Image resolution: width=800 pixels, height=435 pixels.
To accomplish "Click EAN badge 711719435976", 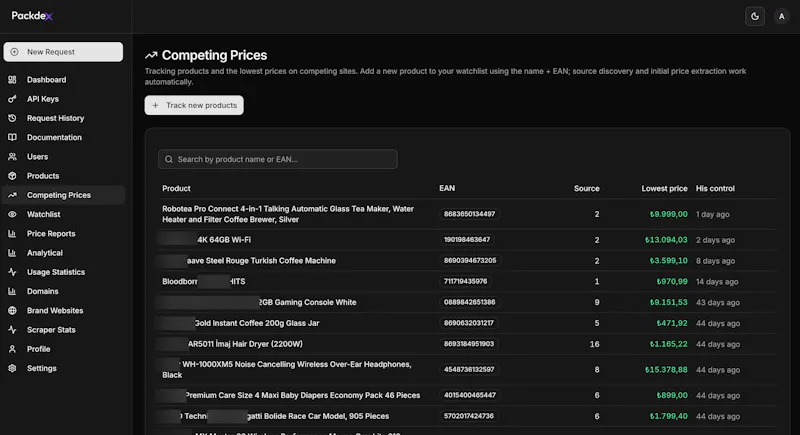I will click(465, 282).
